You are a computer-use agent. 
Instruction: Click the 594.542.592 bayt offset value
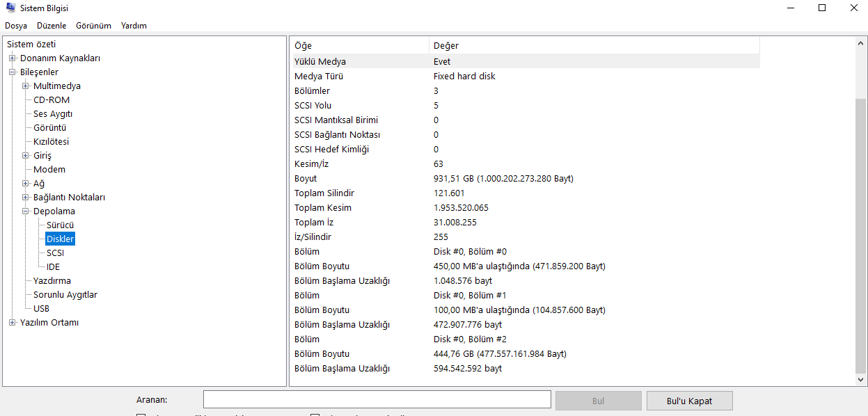(468, 369)
